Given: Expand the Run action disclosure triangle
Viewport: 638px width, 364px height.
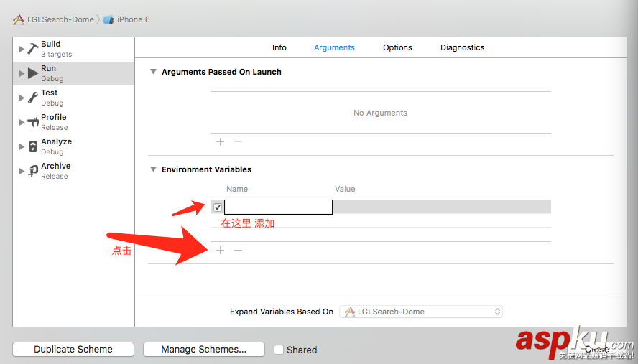Looking at the screenshot, I should click(x=22, y=73).
